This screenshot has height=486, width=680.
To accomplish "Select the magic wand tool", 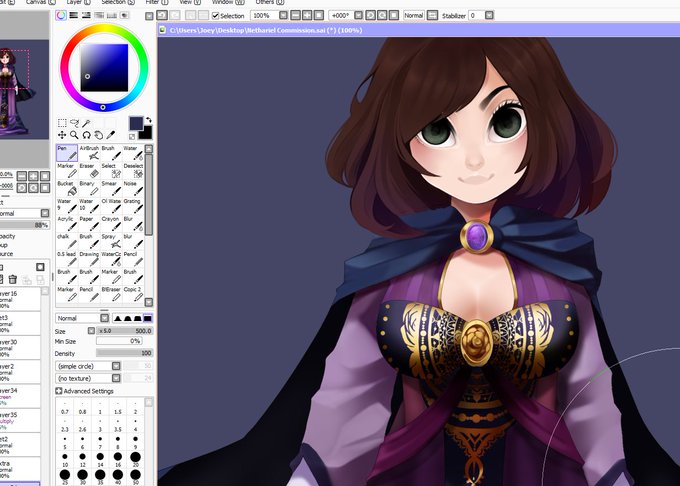I will 86,123.
